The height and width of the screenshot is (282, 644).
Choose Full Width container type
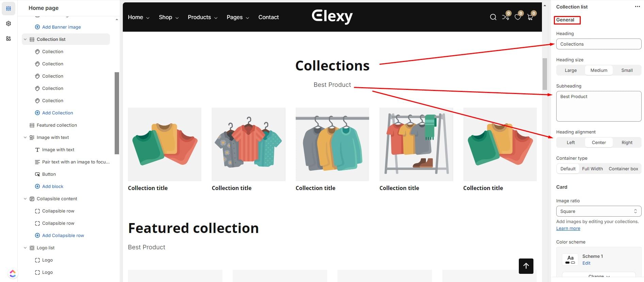592,169
